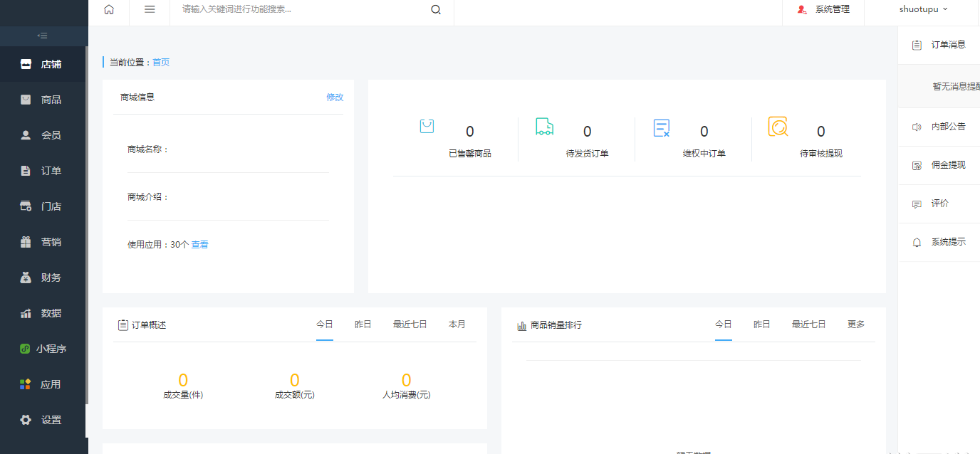Click the 设置 gear icon
Viewport: 980px width, 454px height.
pos(26,420)
